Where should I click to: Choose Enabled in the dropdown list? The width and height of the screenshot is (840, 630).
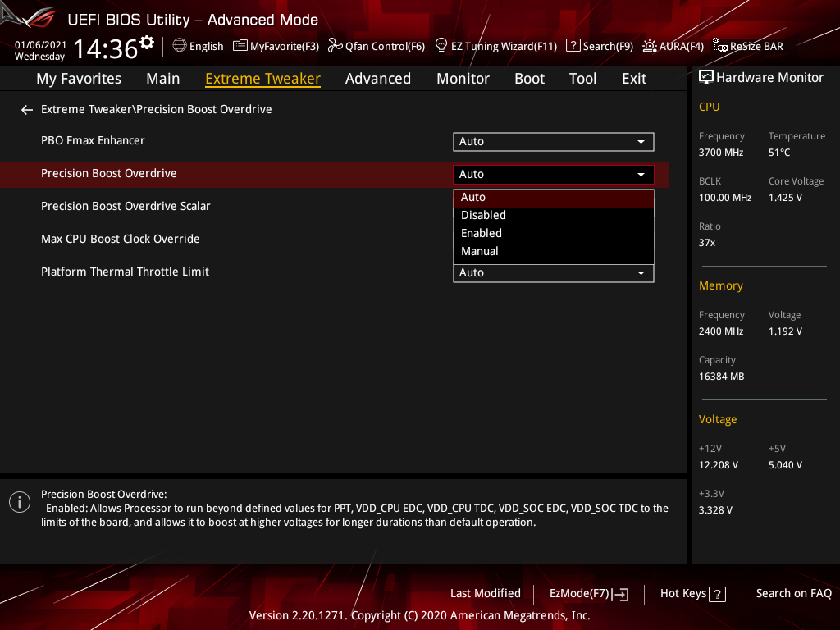[x=554, y=234]
